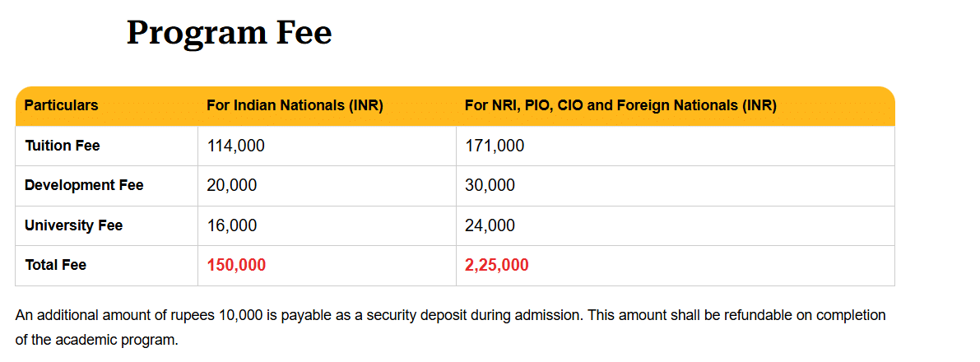Click the 30,000 development fee value
Image resolution: width=980 pixels, height=362 pixels.
(490, 186)
